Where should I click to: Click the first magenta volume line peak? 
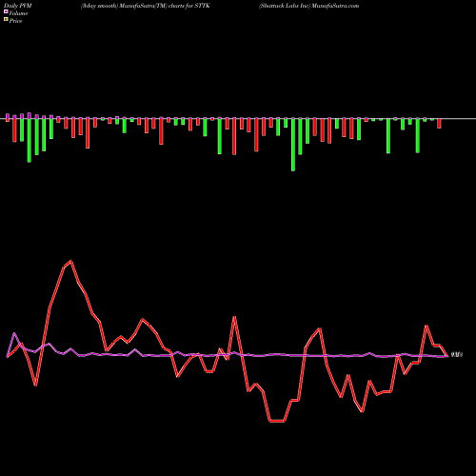coord(14,333)
